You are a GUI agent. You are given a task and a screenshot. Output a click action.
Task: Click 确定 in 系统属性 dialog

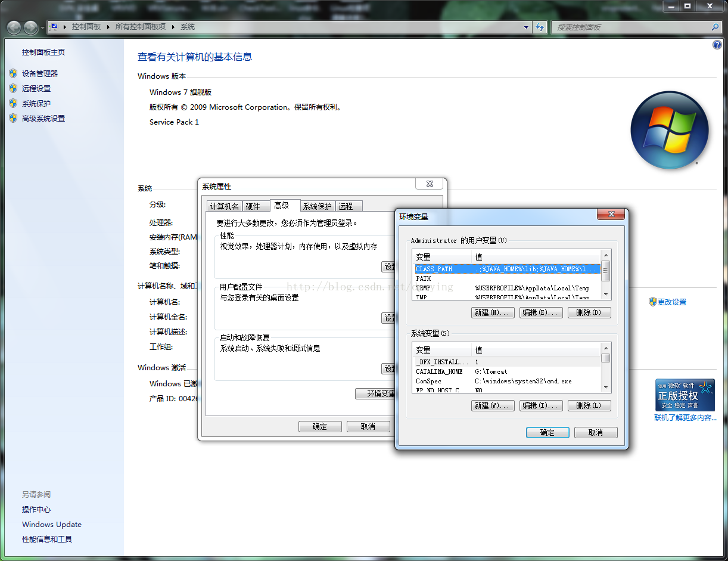pyautogui.click(x=320, y=426)
